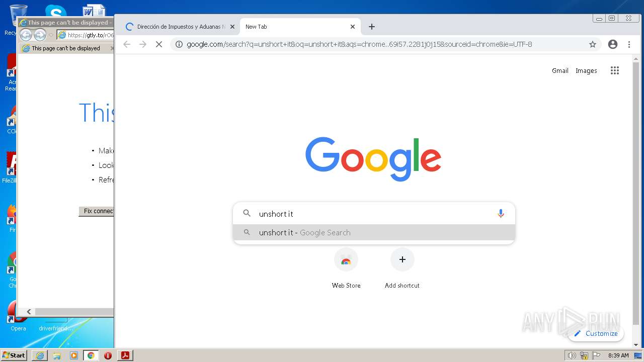Click Fix connection problems button in IE
Viewport: 644px width, 362px height.
(x=97, y=211)
